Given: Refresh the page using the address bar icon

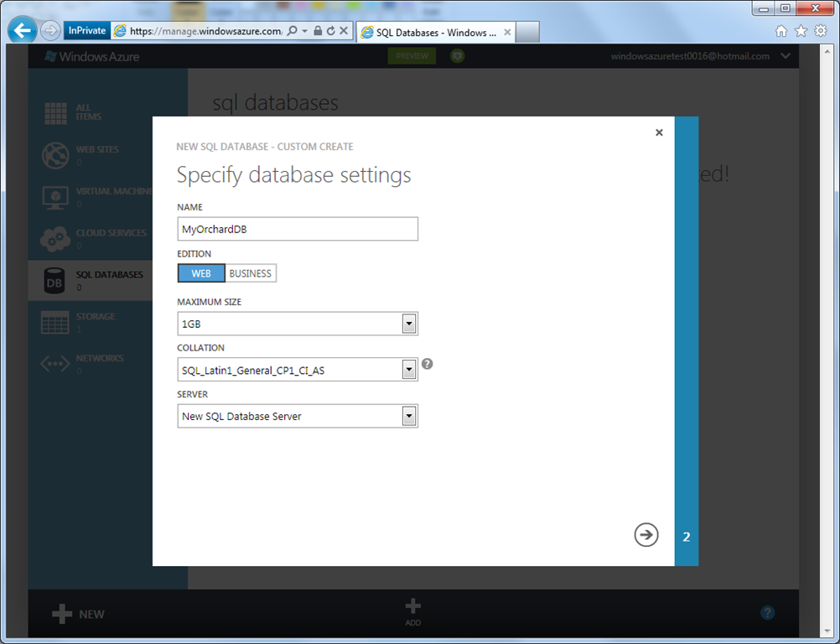Looking at the screenshot, I should tap(331, 31).
